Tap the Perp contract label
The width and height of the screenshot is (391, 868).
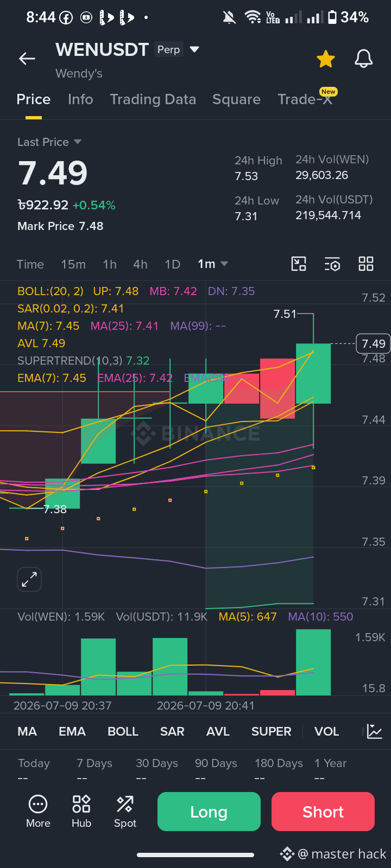pyautogui.click(x=168, y=49)
